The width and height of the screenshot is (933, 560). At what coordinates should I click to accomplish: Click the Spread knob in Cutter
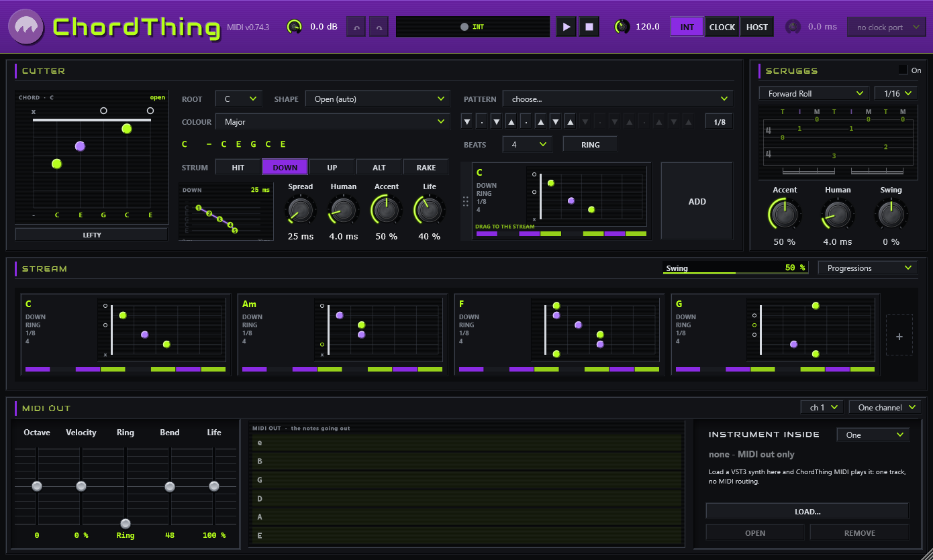301,210
